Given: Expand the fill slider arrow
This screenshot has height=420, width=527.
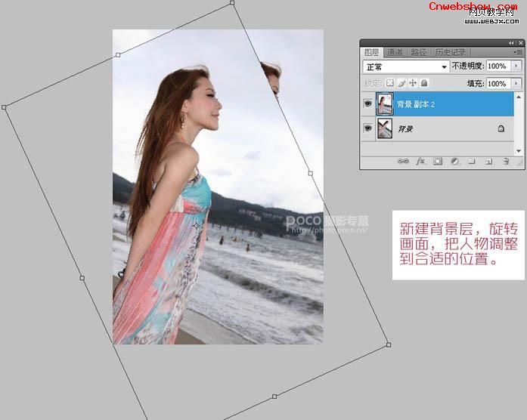Looking at the screenshot, I should [516, 83].
